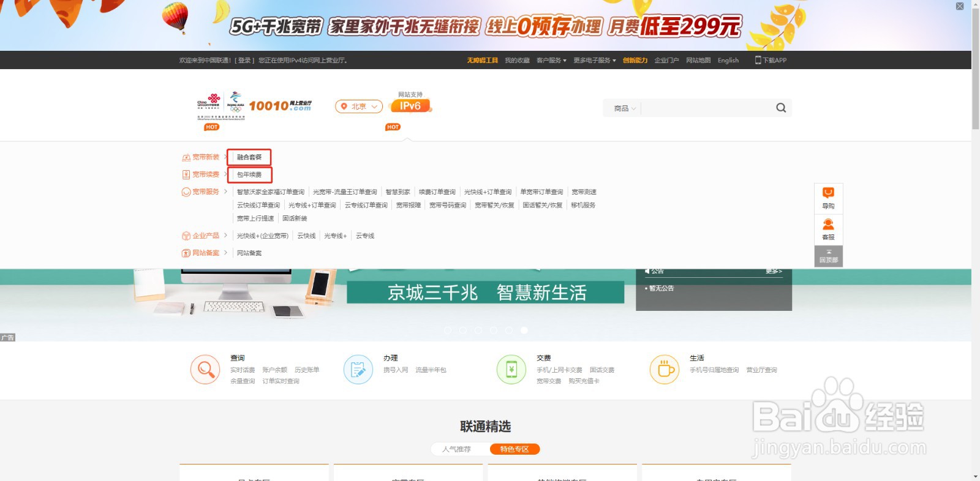Viewport: 980px width, 481px height.
Task: Select the 人气推荐 toggle tab
Action: 457,449
